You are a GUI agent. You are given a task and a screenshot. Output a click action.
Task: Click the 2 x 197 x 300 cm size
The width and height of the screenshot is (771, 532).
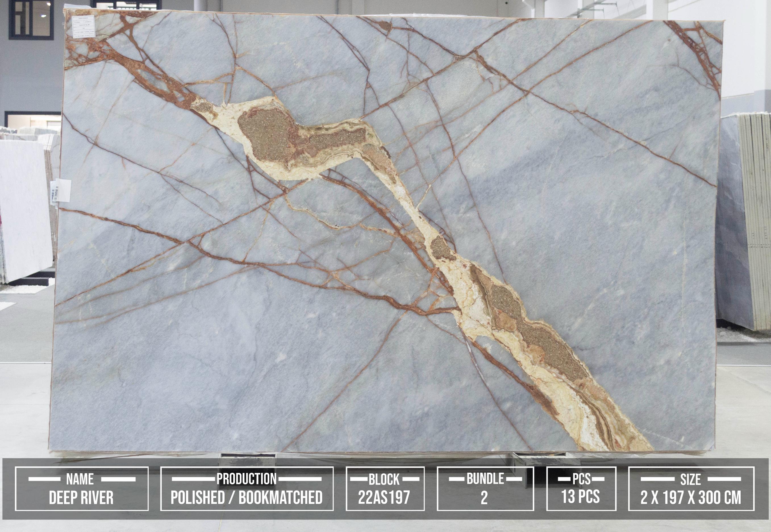[x=691, y=498]
